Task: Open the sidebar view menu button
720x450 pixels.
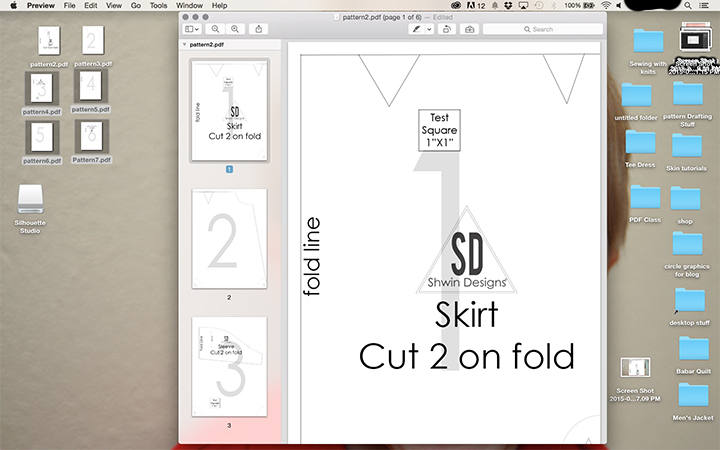Action: point(191,29)
